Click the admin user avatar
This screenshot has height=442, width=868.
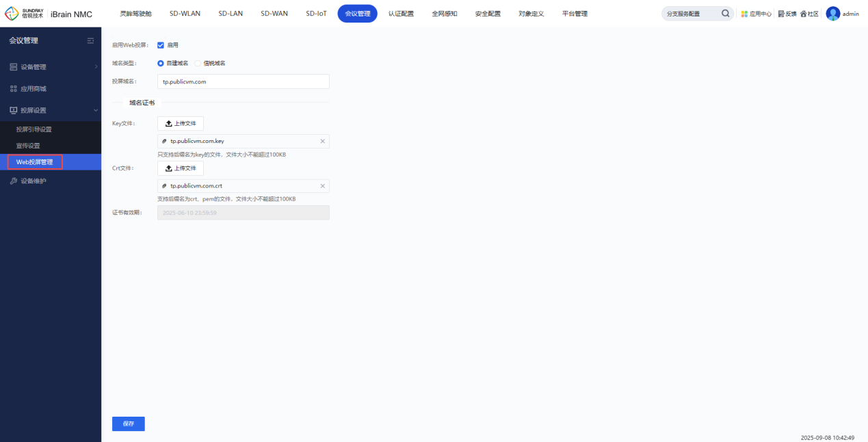pyautogui.click(x=832, y=14)
